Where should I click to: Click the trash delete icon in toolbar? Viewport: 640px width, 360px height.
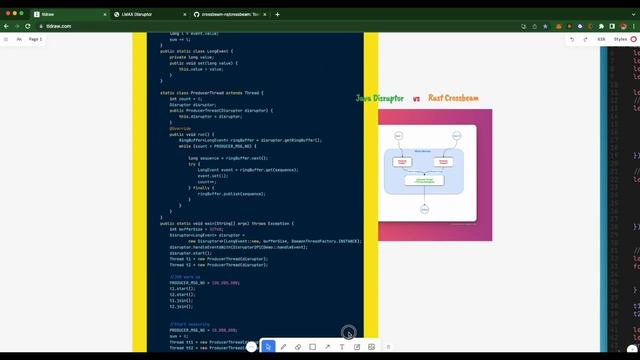389,347
